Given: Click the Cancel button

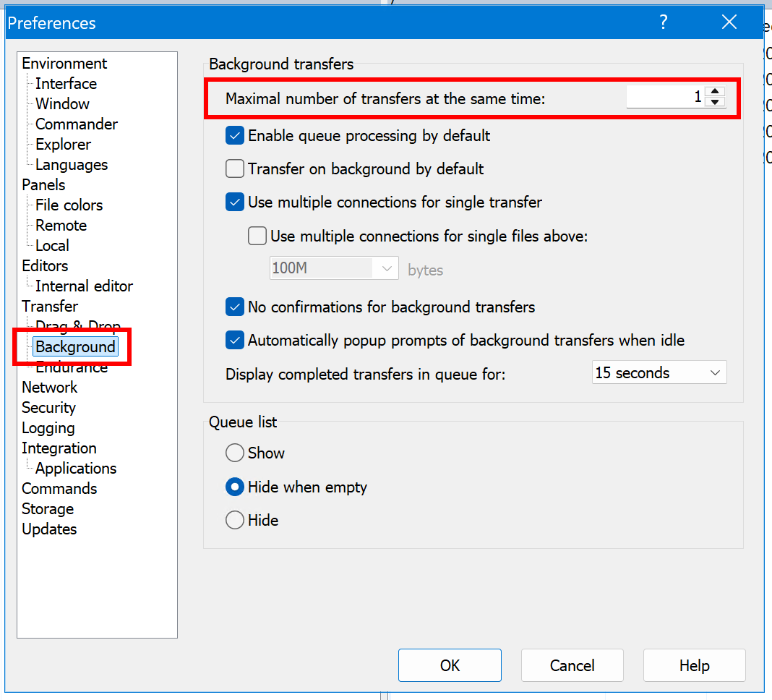Looking at the screenshot, I should tap(572, 665).
